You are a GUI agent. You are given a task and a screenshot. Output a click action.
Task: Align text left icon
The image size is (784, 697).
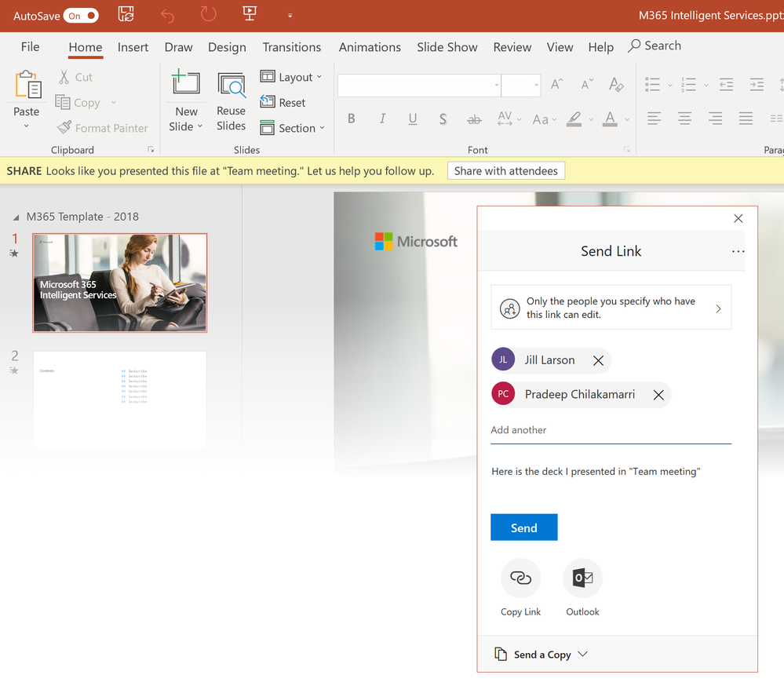(x=654, y=119)
